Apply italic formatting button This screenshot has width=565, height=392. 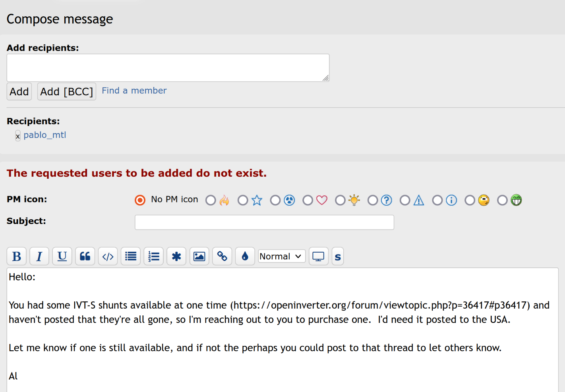point(39,257)
